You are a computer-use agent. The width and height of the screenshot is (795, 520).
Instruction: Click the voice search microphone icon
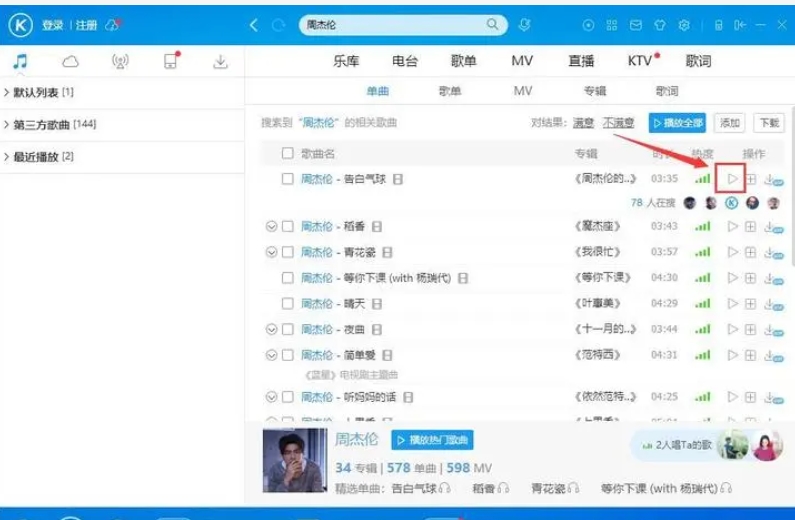(524, 25)
